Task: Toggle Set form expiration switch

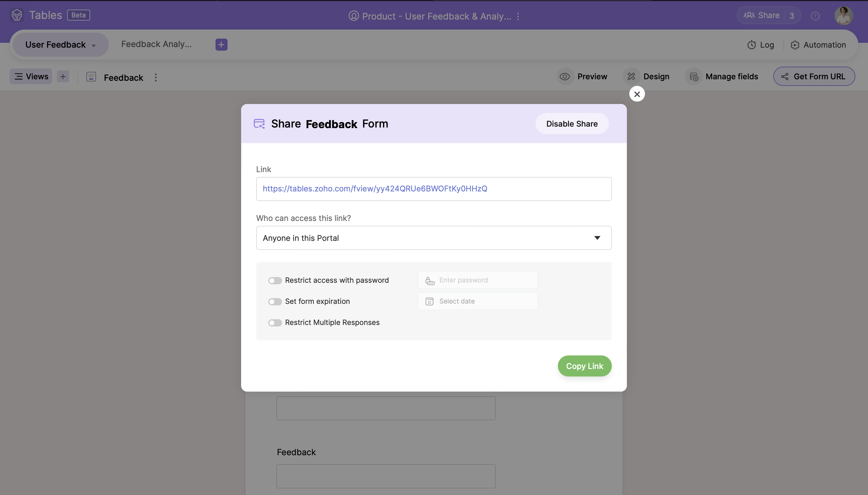Action: (x=275, y=301)
